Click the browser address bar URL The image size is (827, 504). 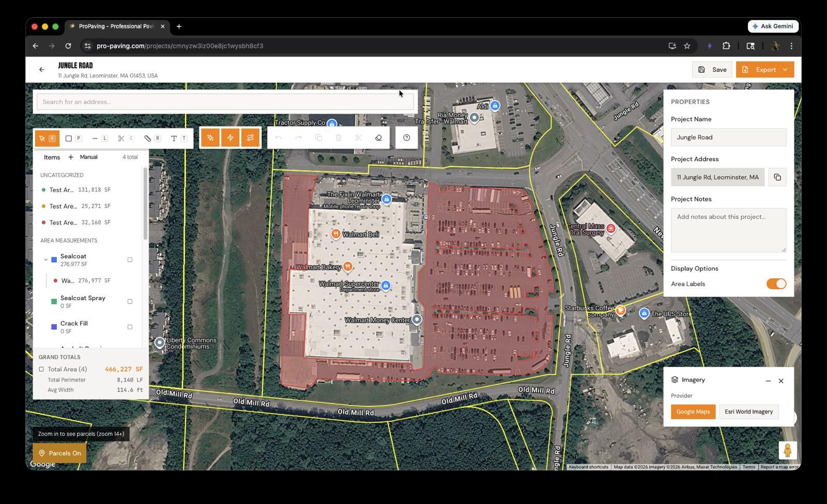pyautogui.click(x=180, y=46)
